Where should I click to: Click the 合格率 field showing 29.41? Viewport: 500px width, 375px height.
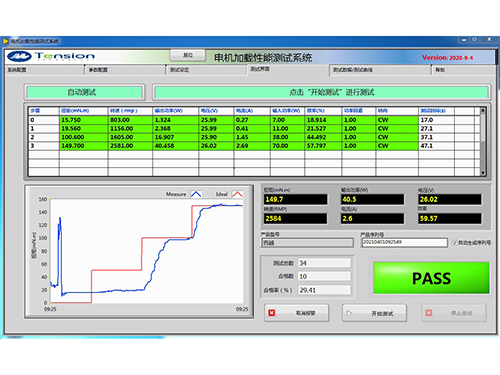coord(324,290)
